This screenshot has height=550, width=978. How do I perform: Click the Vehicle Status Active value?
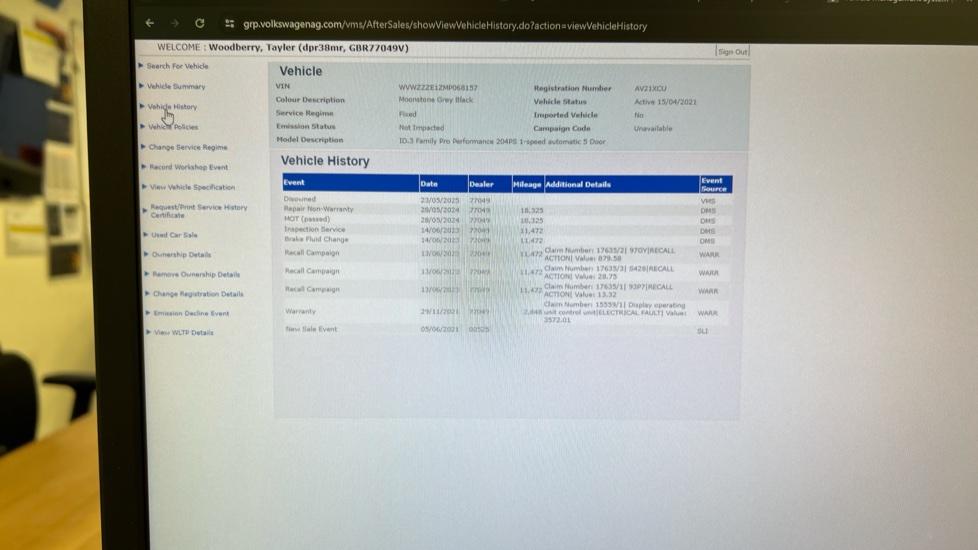point(665,102)
